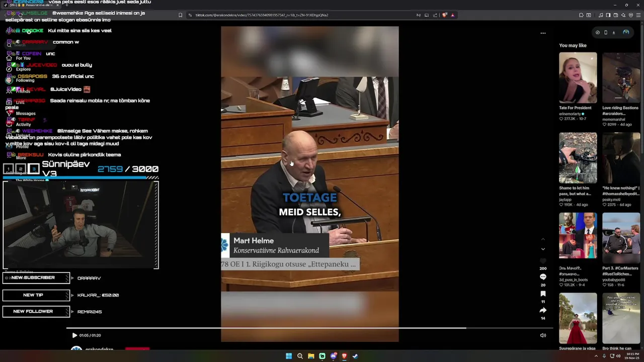The height and width of the screenshot is (362, 644).
Task: Click the "You may like" heading
Action: (573, 45)
